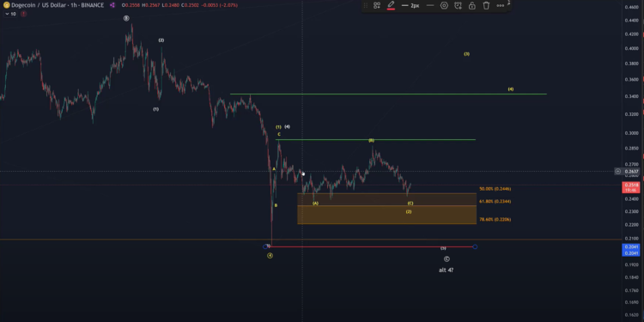
Task: Click the 61.80% (0.2344) Fibonacci label
Action: pos(495,202)
